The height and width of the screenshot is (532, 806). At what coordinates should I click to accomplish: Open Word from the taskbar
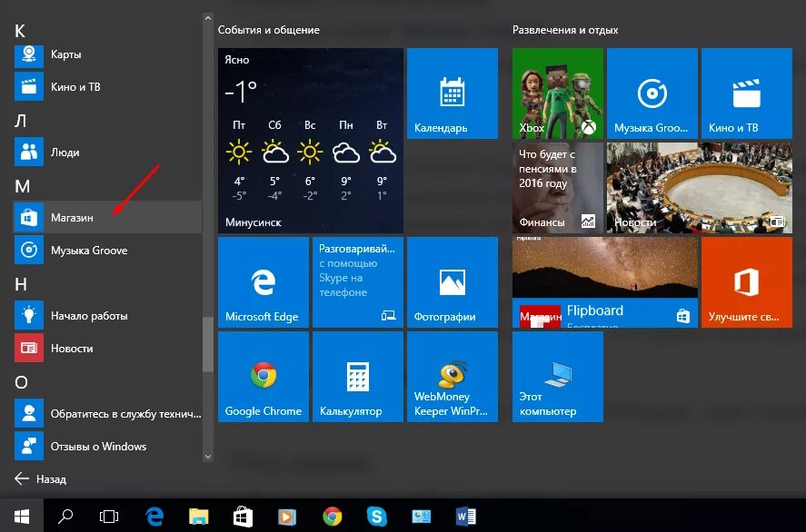click(466, 516)
